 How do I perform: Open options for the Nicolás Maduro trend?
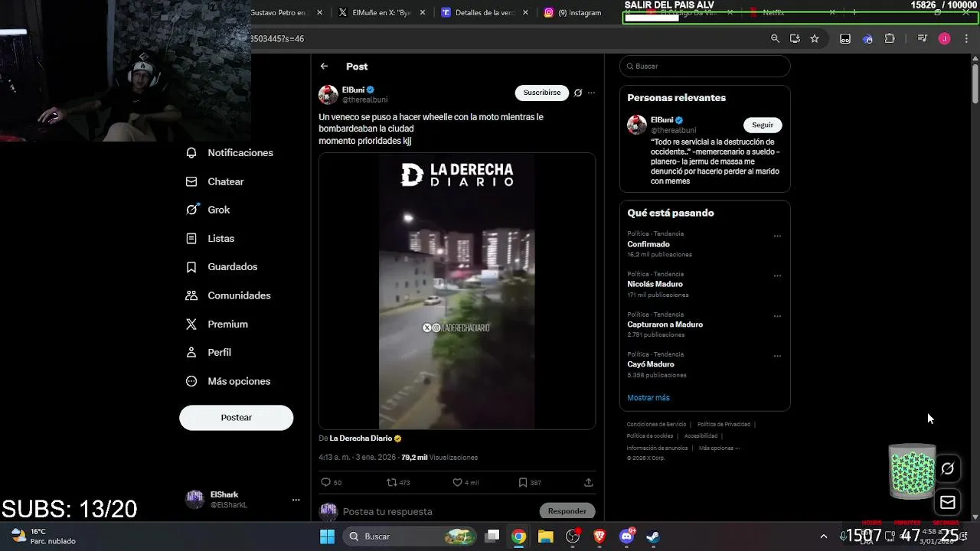(777, 275)
